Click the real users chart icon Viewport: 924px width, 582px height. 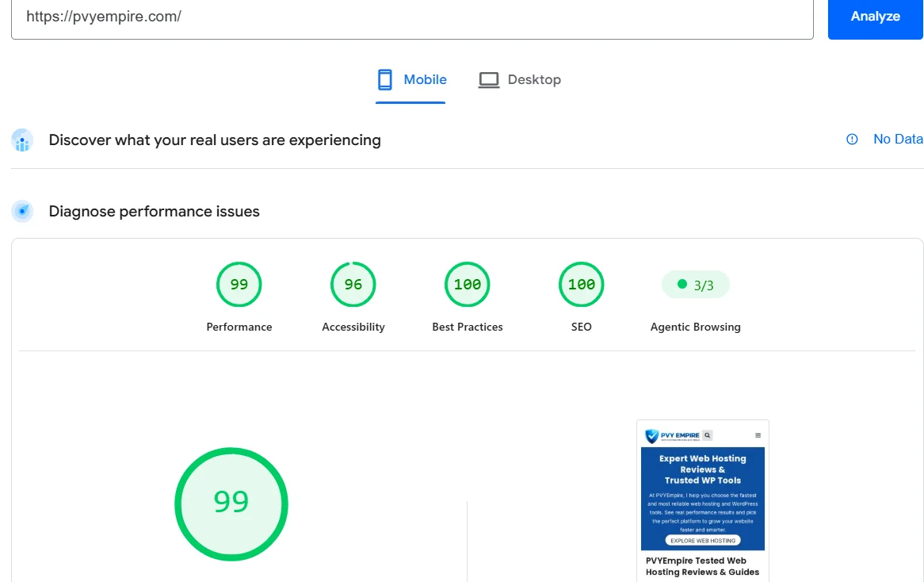click(22, 140)
